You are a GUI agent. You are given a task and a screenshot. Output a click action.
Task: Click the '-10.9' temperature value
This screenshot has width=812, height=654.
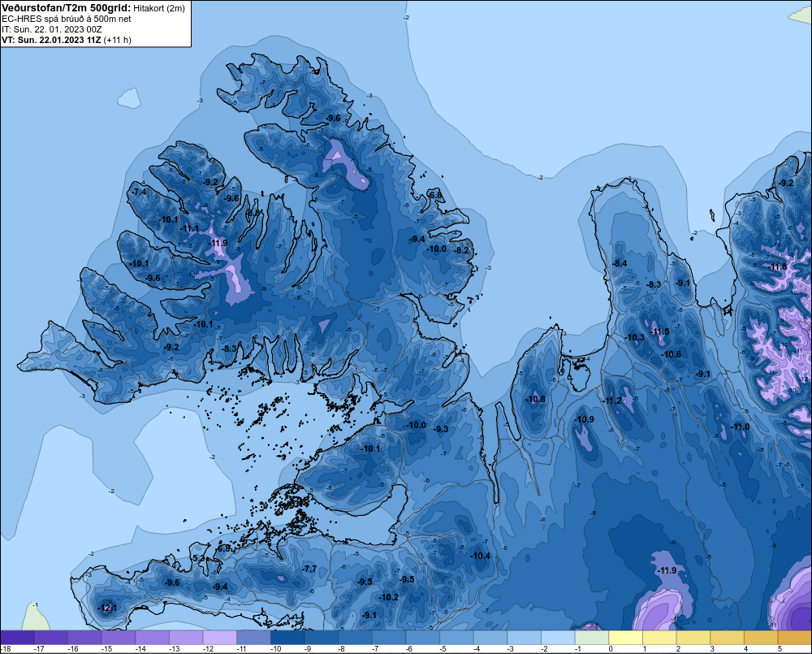click(584, 419)
